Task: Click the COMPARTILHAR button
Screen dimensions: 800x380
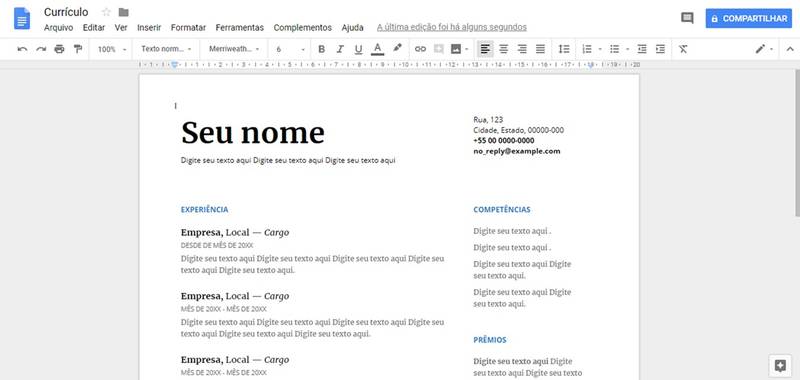Action: [x=749, y=18]
